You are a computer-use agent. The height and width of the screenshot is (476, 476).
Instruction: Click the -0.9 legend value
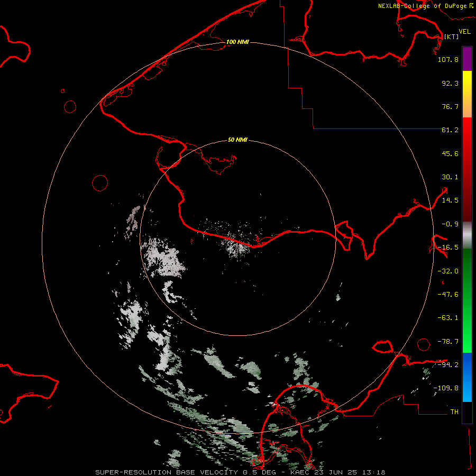pyautogui.click(x=450, y=224)
